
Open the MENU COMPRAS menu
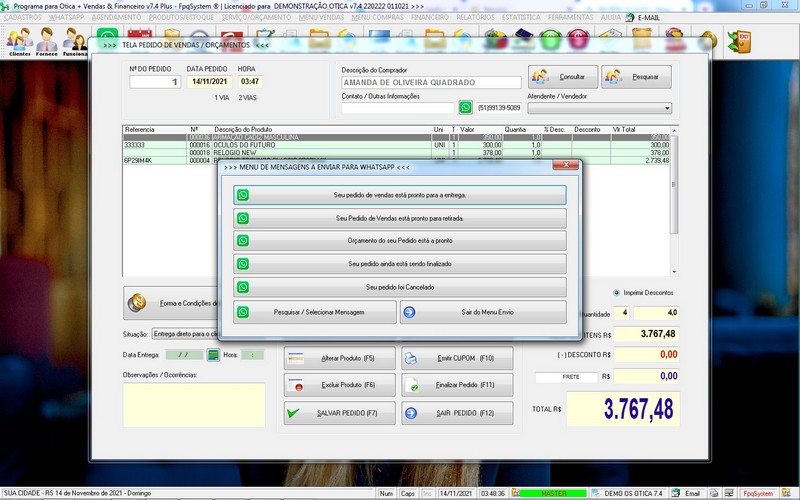[x=378, y=17]
